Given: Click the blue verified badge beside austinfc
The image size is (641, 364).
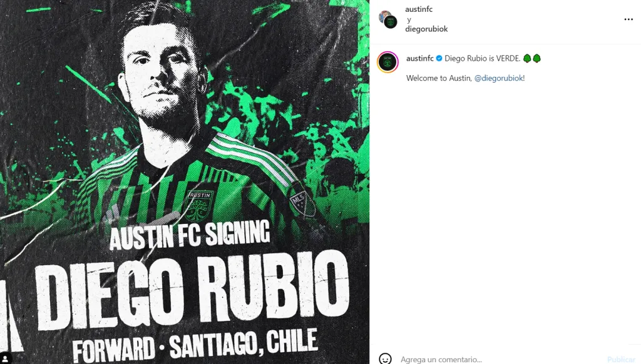Looking at the screenshot, I should click(439, 58).
